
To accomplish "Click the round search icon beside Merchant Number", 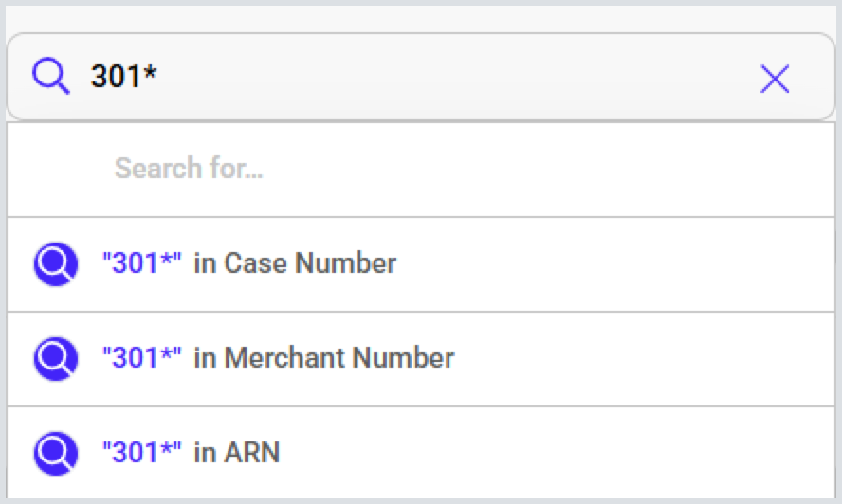I will [55, 358].
